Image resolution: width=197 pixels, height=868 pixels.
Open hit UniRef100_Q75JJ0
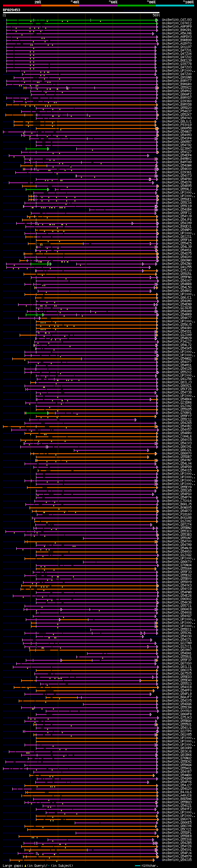[177, 271]
